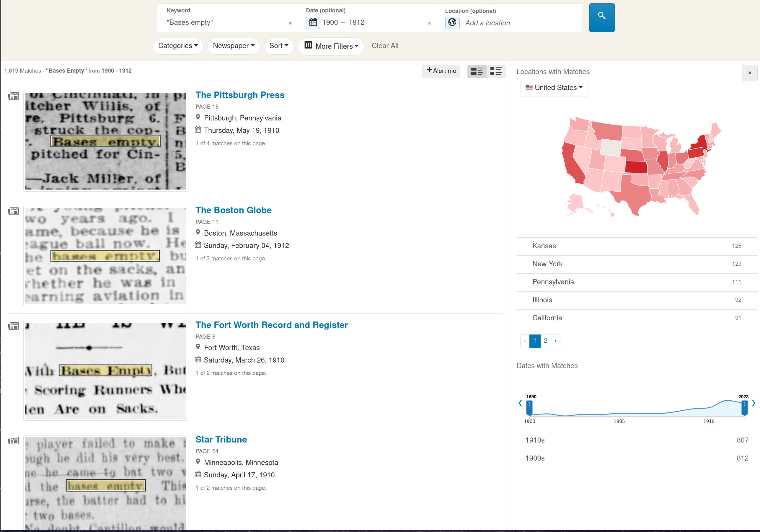Clear the date range with its X
This screenshot has height=532, width=760.
(429, 23)
